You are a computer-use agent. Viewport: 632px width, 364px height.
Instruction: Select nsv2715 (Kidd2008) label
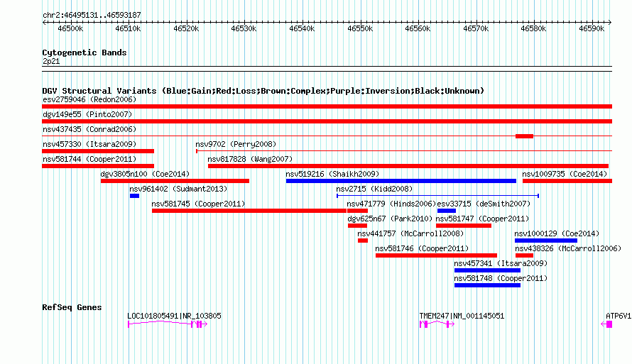(374, 189)
